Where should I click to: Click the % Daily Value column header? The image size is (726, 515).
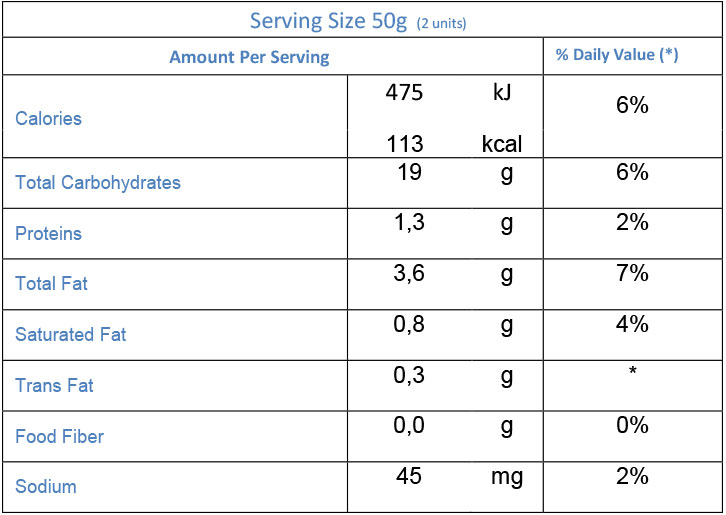pos(617,55)
